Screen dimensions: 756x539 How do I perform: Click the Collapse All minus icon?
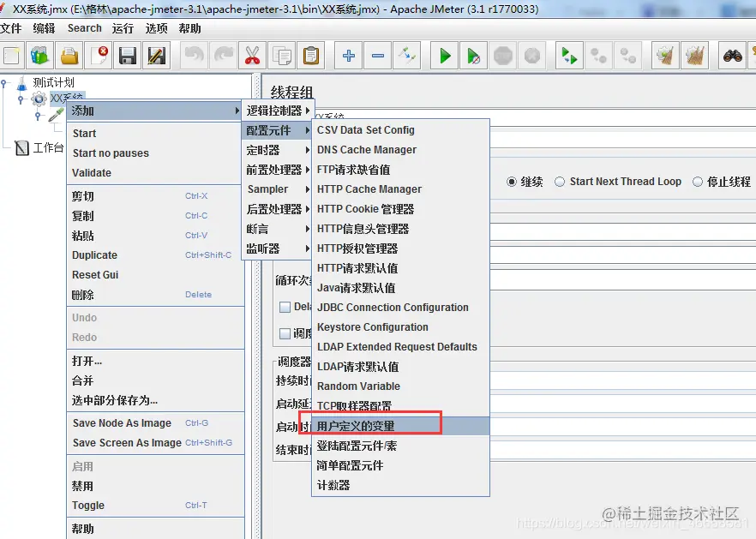[377, 56]
